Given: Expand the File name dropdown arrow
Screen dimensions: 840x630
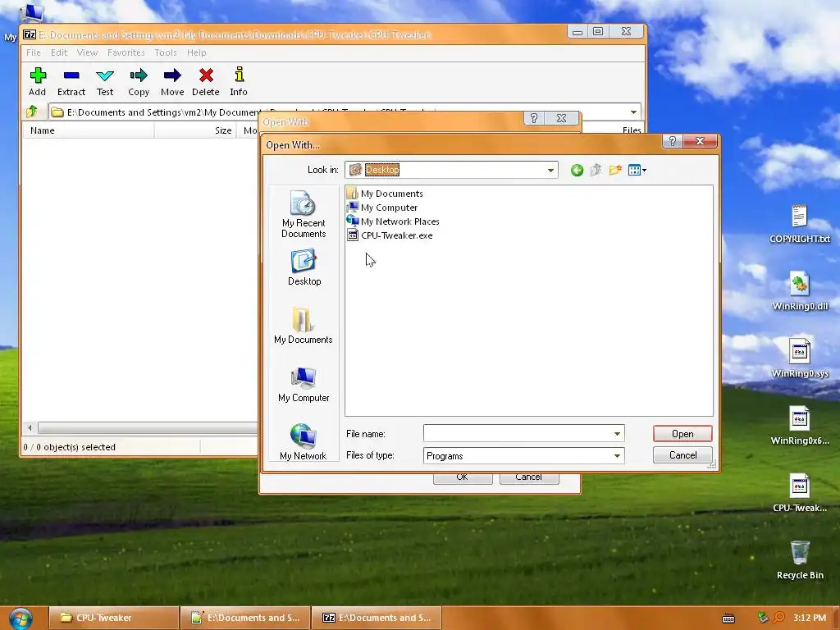Looking at the screenshot, I should point(617,433).
